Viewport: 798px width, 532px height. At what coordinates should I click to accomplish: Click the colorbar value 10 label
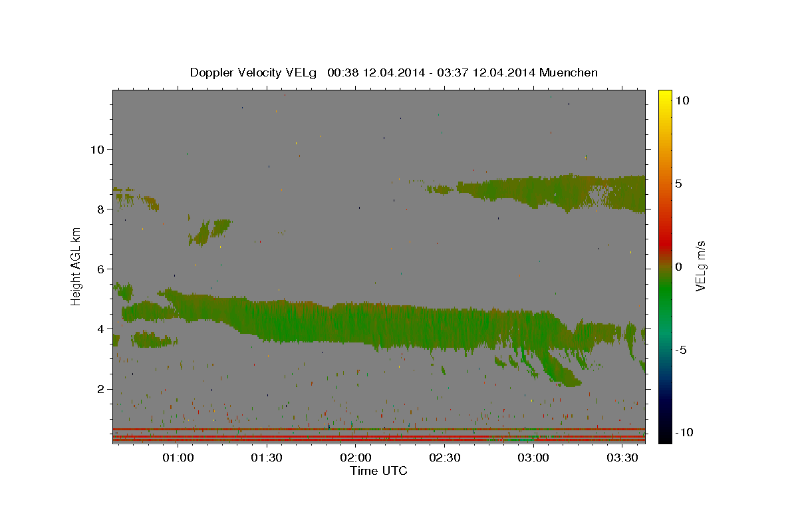pos(682,100)
